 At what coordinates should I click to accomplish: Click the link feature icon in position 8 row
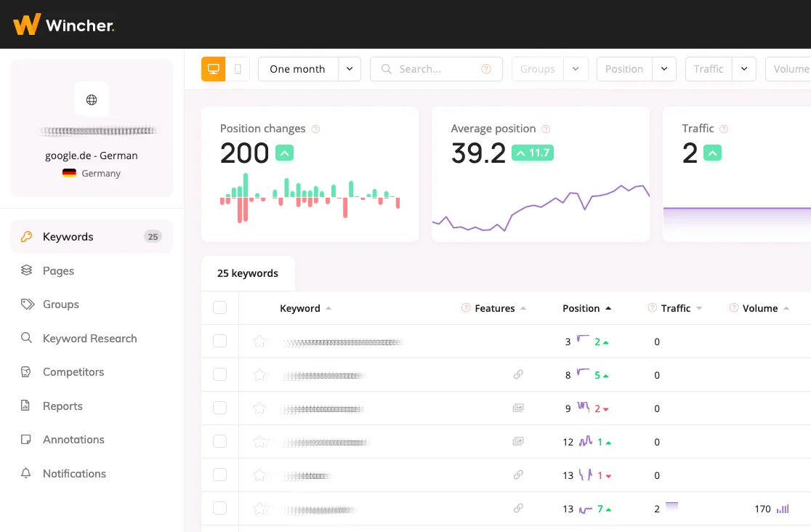point(518,375)
